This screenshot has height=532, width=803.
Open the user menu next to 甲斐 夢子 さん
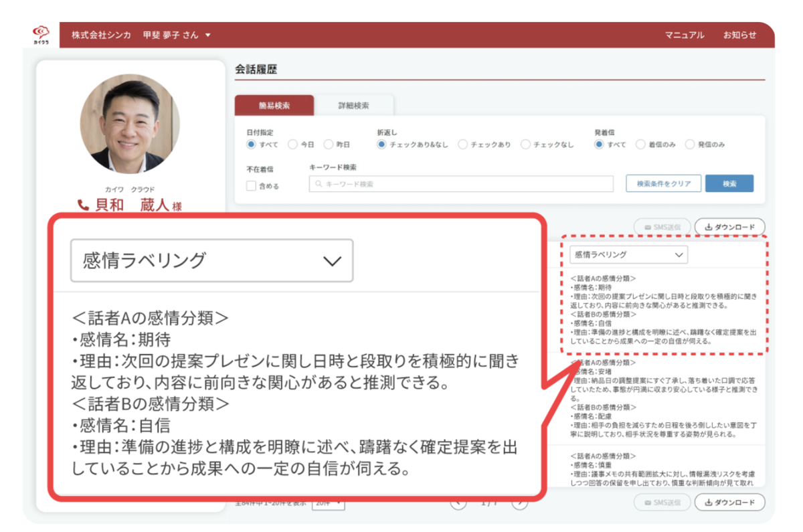tap(208, 35)
